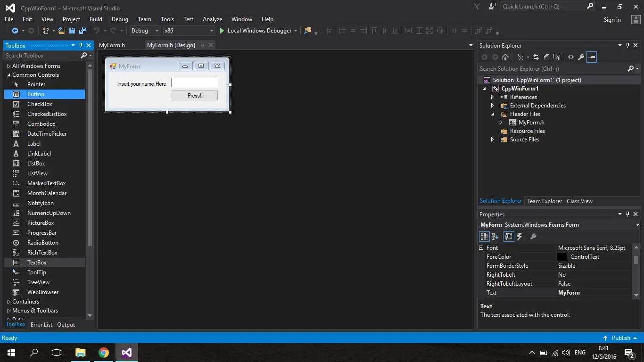Image resolution: width=644 pixels, height=362 pixels.
Task: Open the Build menu
Action: coord(96,19)
